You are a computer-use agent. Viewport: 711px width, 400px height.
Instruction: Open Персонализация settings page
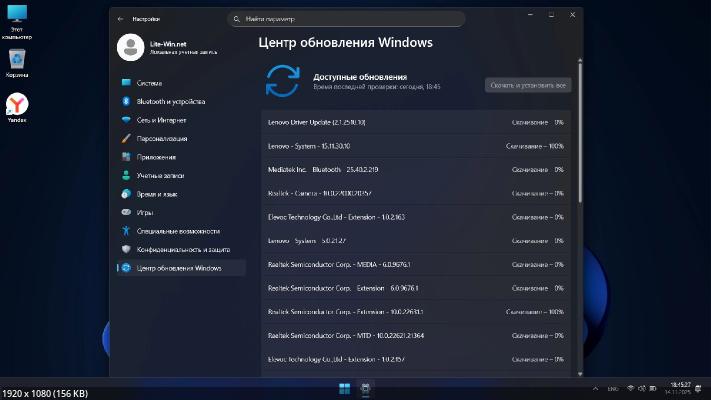(x=161, y=138)
